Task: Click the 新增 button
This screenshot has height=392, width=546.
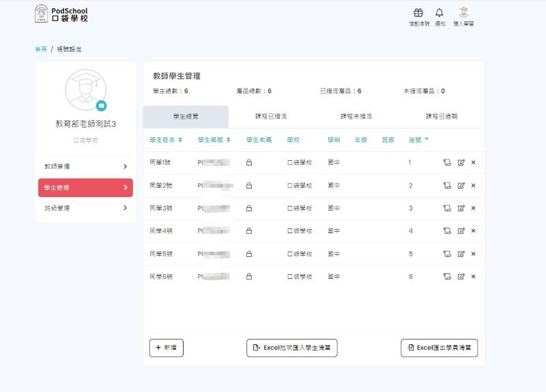Action: (x=166, y=348)
